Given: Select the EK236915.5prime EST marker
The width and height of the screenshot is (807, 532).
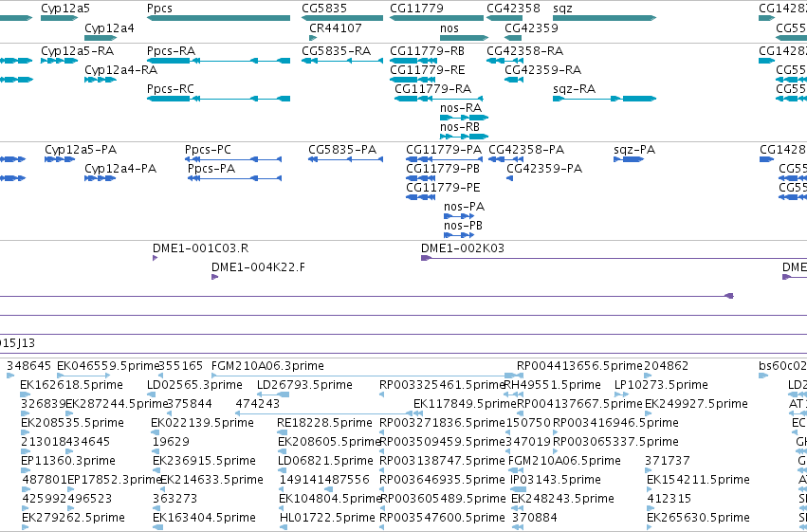Looking at the screenshot, I should [157, 470].
